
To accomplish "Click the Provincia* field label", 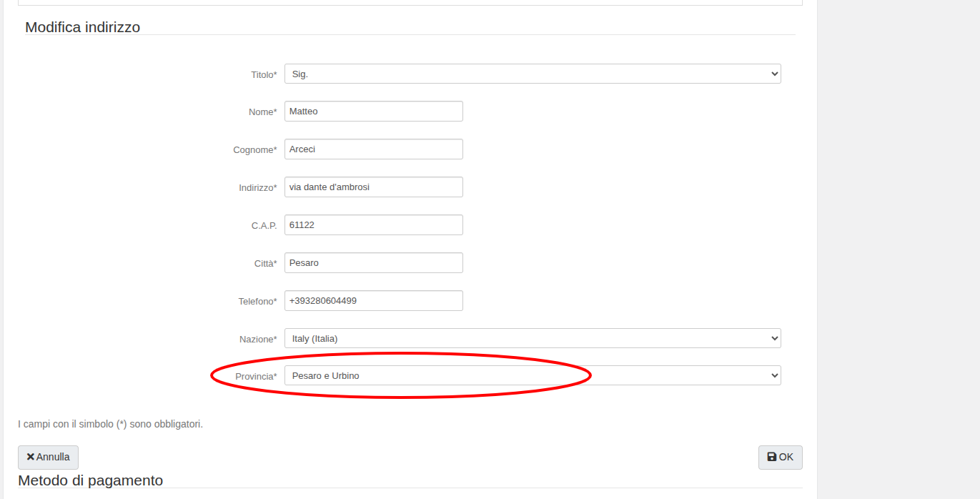I will coord(255,376).
